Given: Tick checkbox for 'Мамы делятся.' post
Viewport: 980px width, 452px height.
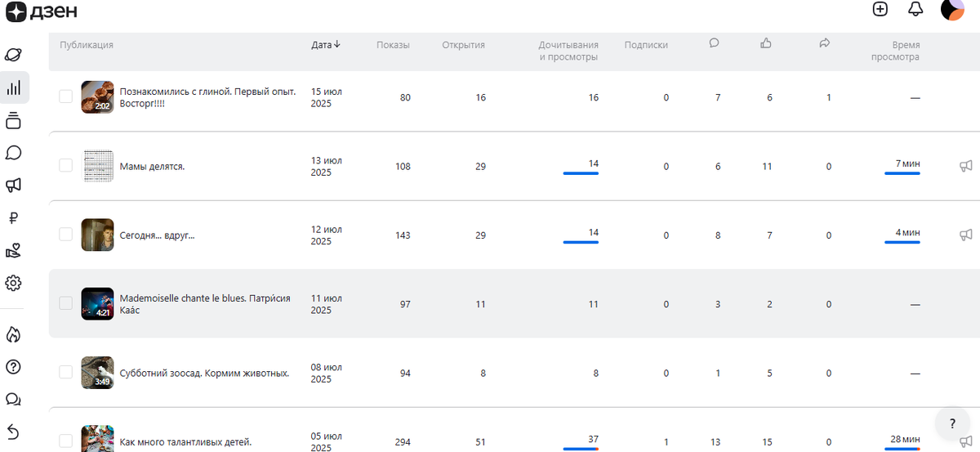Looking at the screenshot, I should tap(66, 166).
